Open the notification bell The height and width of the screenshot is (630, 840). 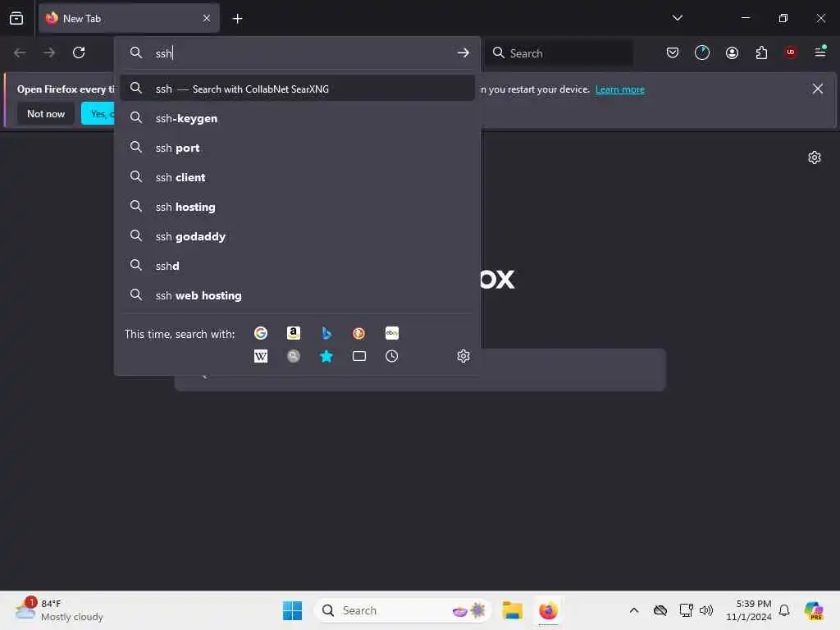tap(784, 610)
